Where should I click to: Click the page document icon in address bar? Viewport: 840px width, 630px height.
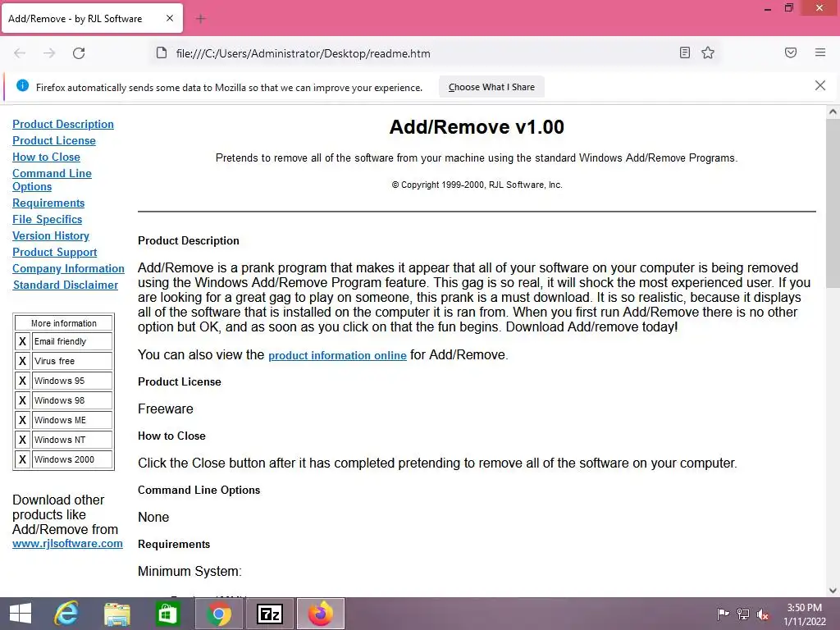click(x=162, y=53)
